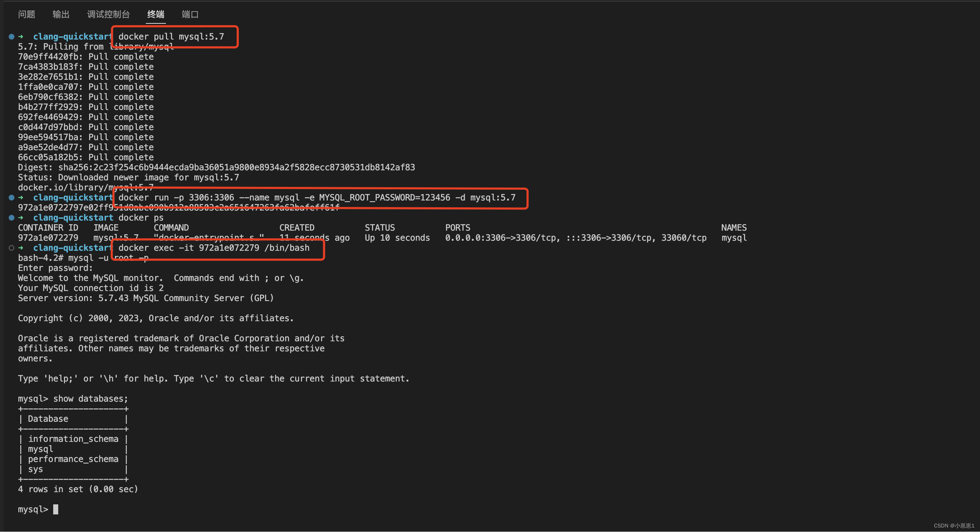Click 'Status: Downloaded newer image' line
This screenshot has width=980, height=532.
128,177
